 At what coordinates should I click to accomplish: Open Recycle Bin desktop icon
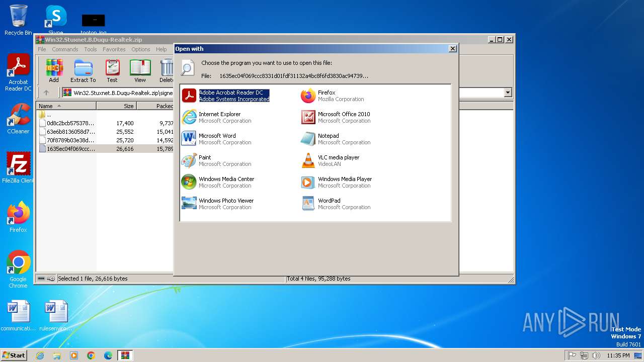click(18, 20)
